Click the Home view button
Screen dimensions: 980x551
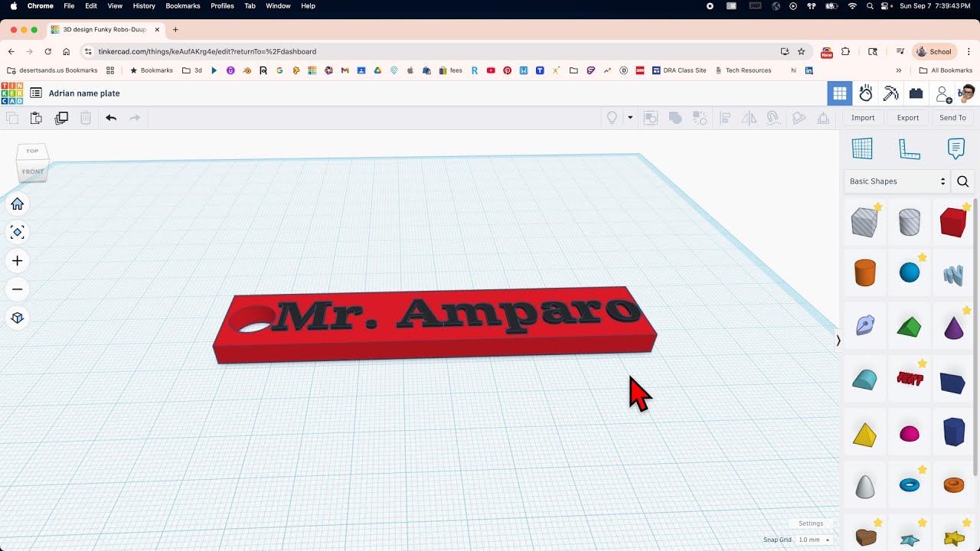(x=17, y=204)
